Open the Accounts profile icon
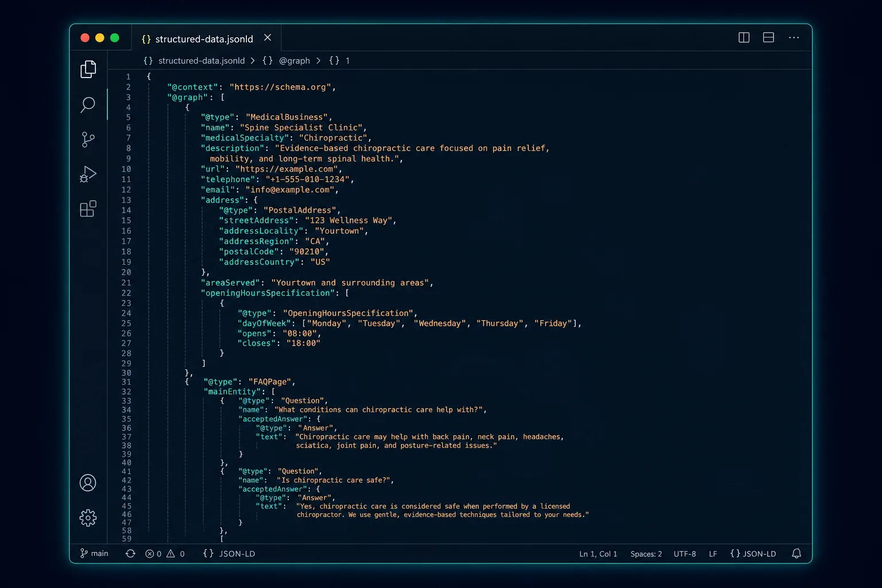Screen dimensions: 882x588 tap(88, 483)
